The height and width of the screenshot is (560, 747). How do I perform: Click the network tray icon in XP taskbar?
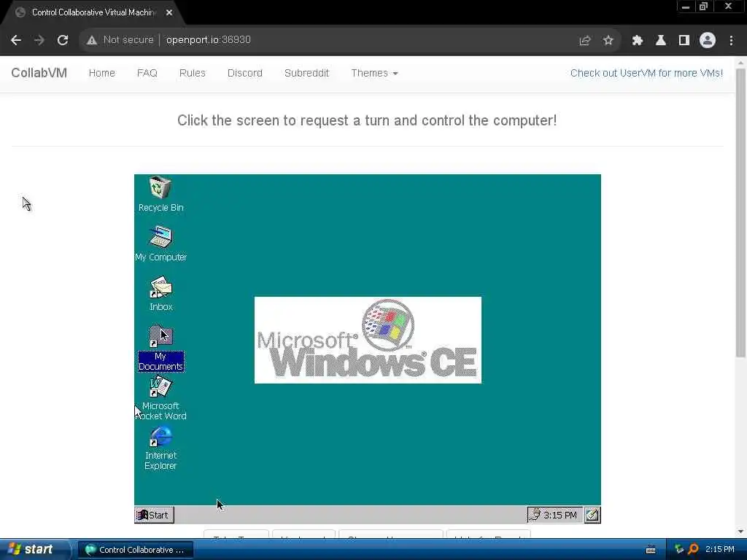(x=679, y=550)
